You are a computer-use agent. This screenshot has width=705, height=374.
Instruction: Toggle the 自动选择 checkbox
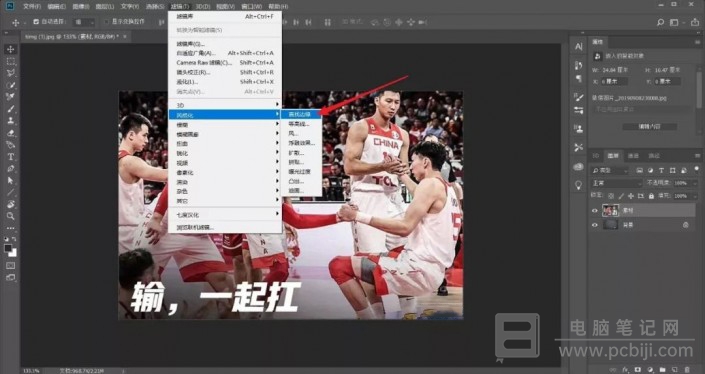tap(36, 22)
